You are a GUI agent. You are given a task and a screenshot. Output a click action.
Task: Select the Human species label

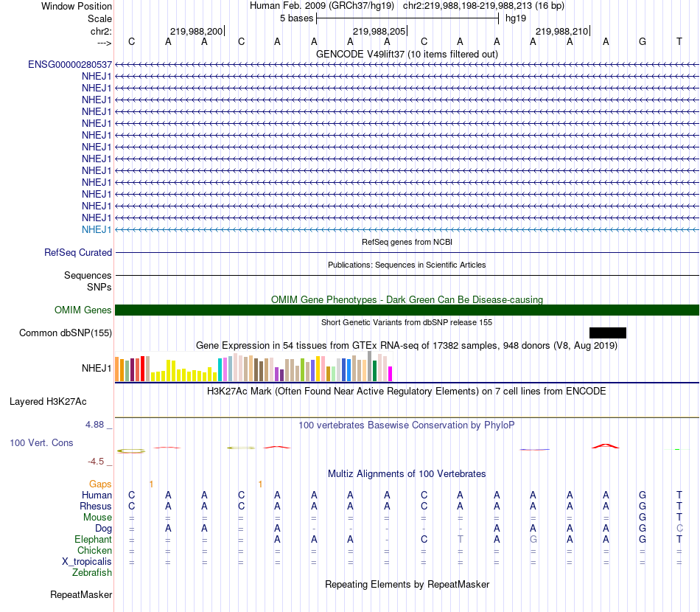(x=97, y=495)
